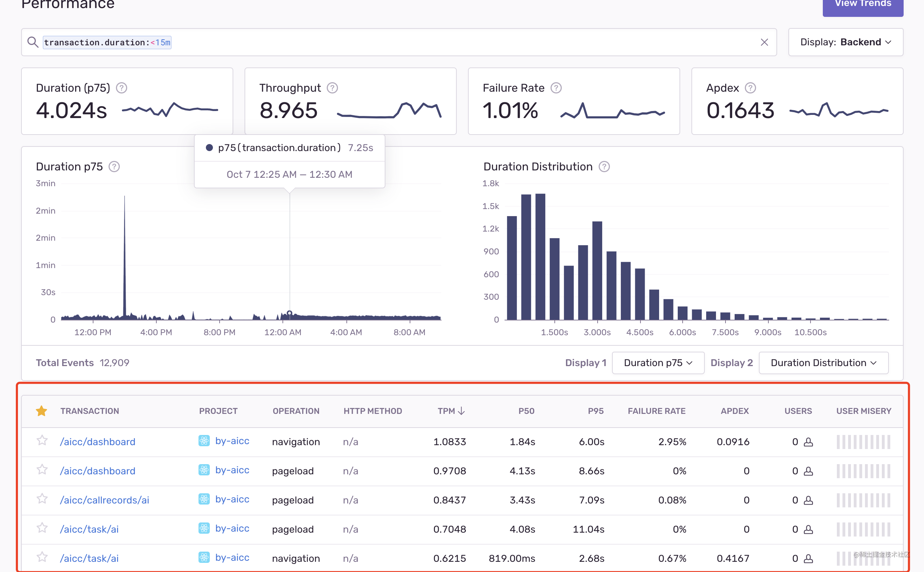The width and height of the screenshot is (924, 572).
Task: Click the 0.4167 apdex cell
Action: tap(733, 558)
